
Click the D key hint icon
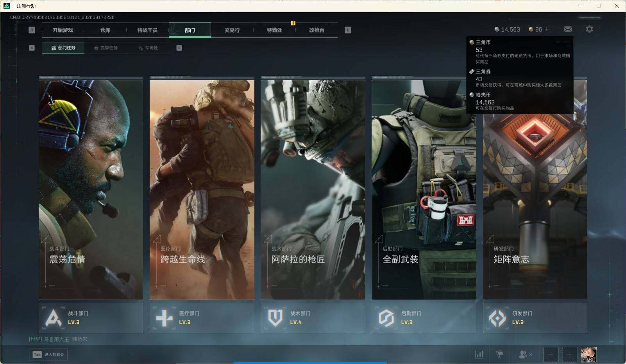179,48
